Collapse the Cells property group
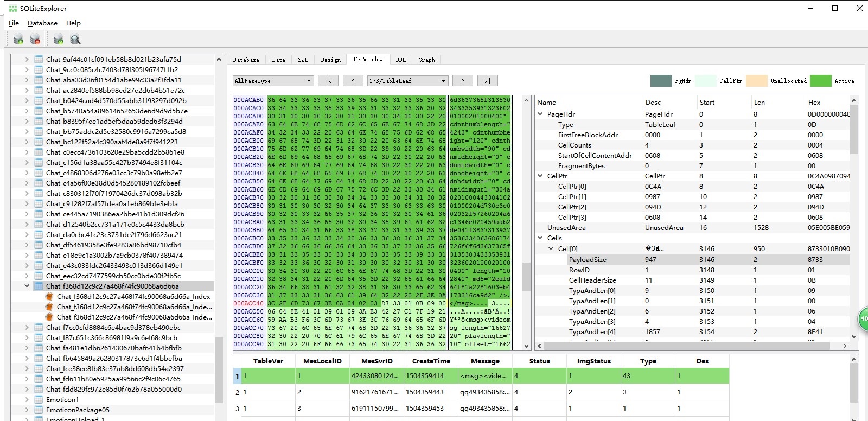Viewport: 868px width, 421px height. 540,238
